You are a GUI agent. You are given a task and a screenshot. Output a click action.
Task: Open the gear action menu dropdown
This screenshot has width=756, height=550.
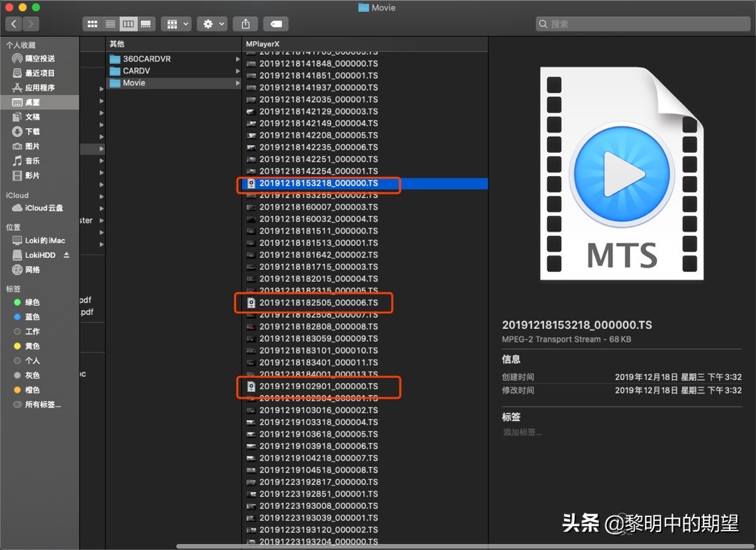pyautogui.click(x=211, y=24)
